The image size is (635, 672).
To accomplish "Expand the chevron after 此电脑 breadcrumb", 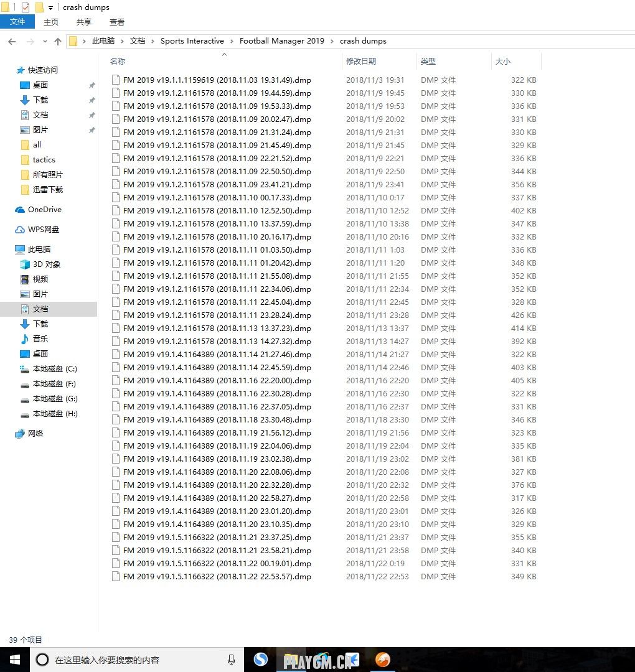I will point(122,41).
